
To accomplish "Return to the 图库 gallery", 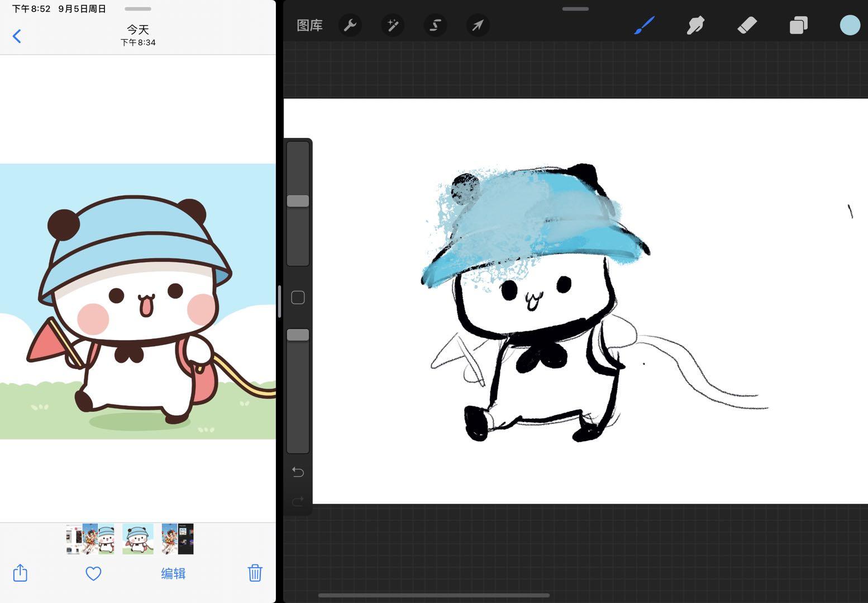I will pos(309,26).
